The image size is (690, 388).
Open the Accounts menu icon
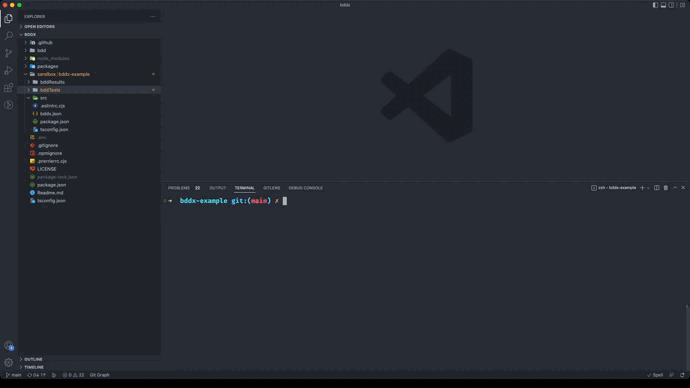click(8, 345)
